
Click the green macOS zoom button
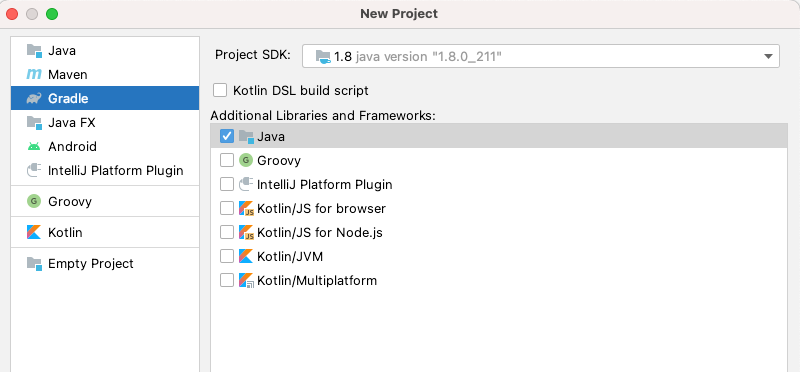52,14
